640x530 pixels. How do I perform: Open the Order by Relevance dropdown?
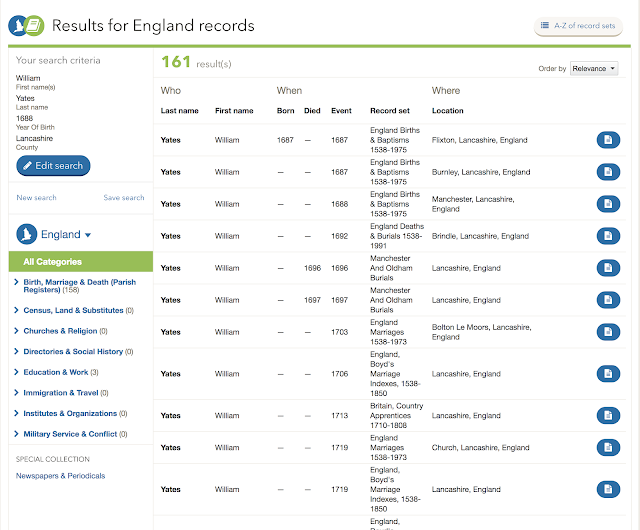coord(594,69)
